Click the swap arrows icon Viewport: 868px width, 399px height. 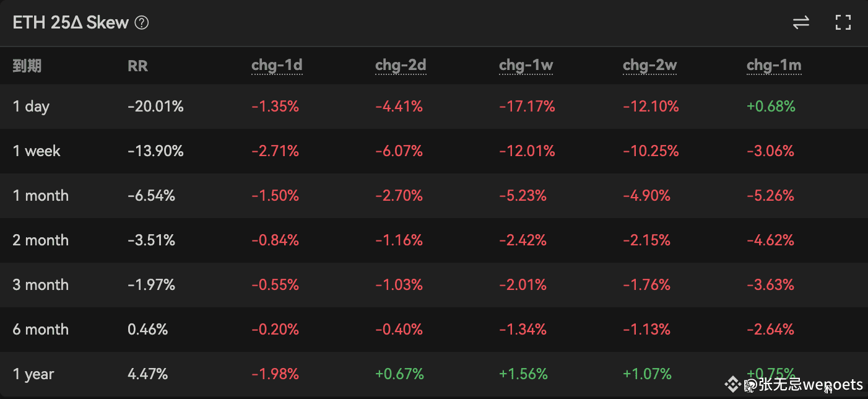(801, 23)
